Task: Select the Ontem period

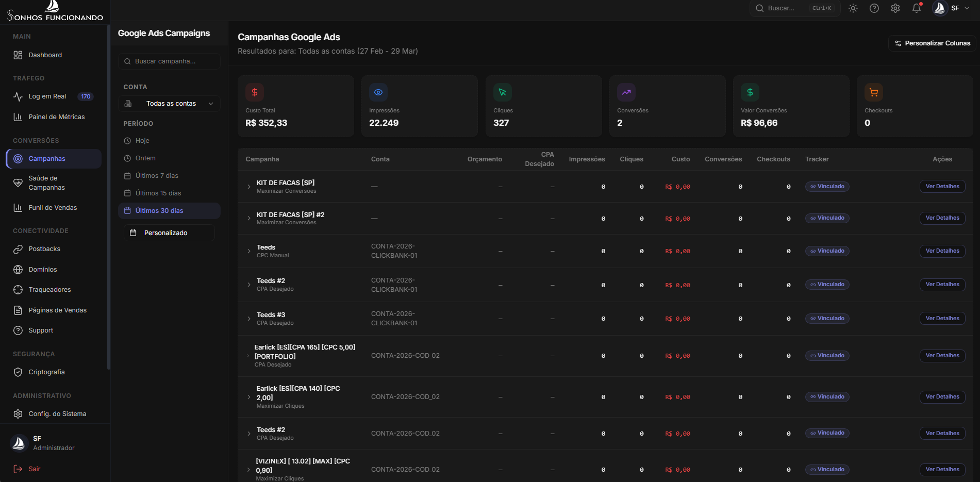Action: point(169,158)
